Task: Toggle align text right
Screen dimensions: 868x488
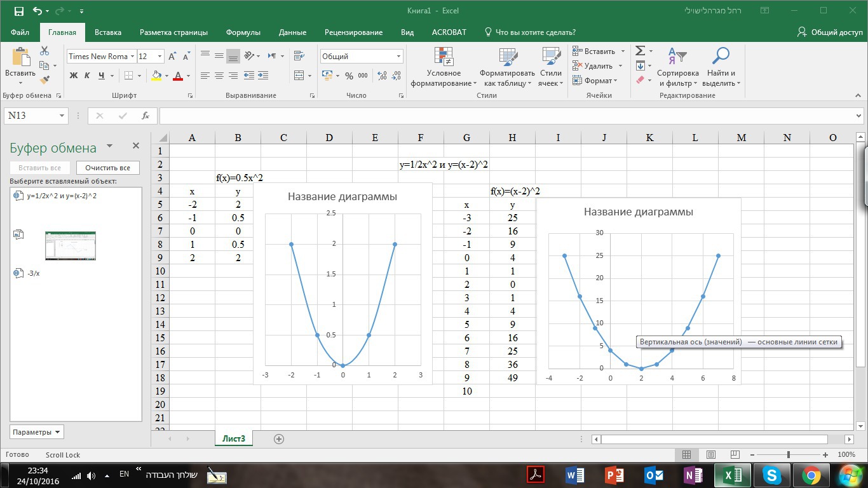Action: click(x=233, y=76)
